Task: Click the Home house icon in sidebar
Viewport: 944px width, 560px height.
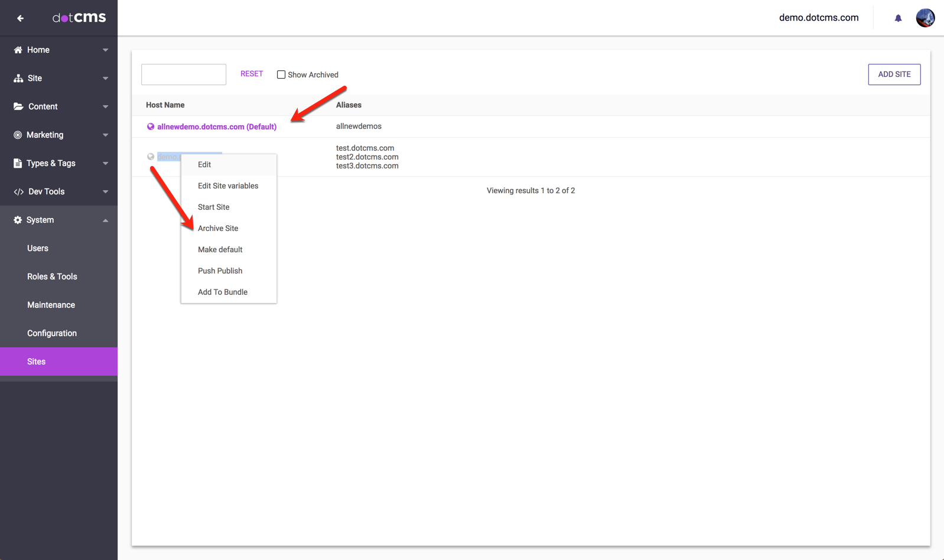Action: tap(18, 50)
